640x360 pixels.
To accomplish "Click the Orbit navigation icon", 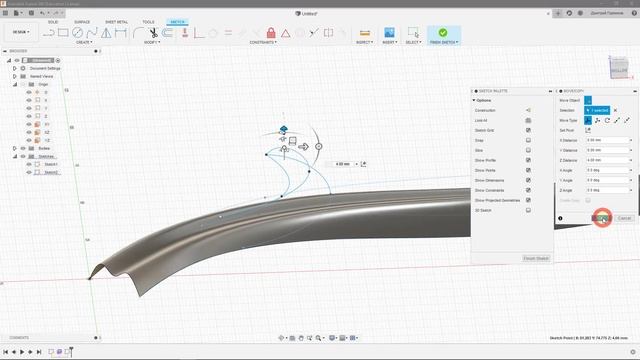I will coord(281,338).
